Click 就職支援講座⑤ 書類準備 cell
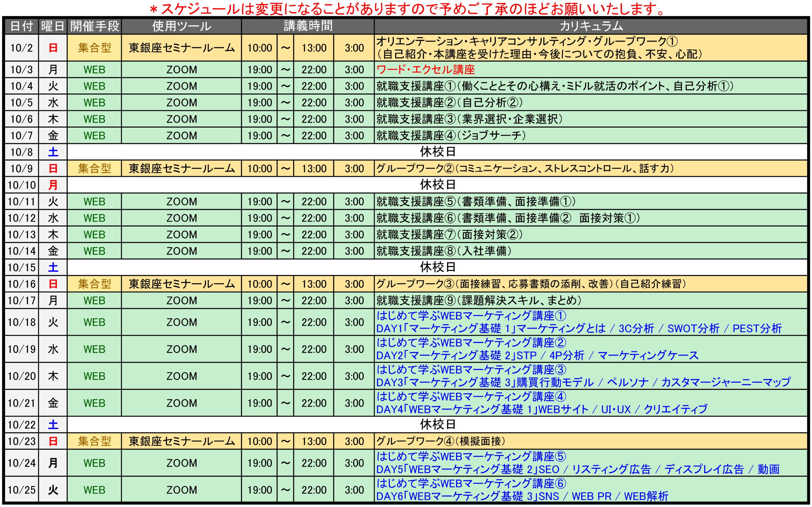The height and width of the screenshot is (507, 812). click(591, 202)
